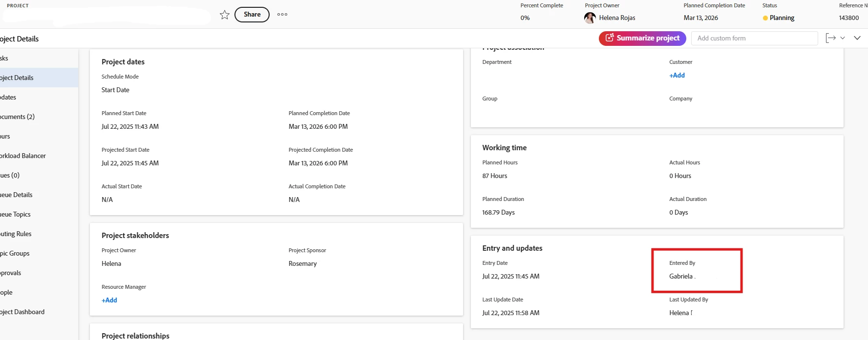The height and width of the screenshot is (340, 868).
Task: Add Resource Manager with +Add link
Action: [x=109, y=300]
